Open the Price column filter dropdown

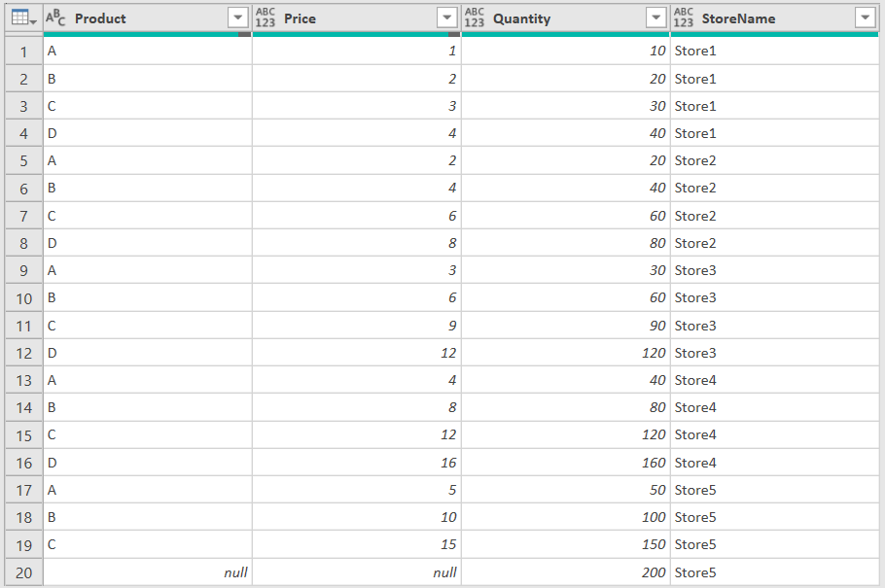447,18
